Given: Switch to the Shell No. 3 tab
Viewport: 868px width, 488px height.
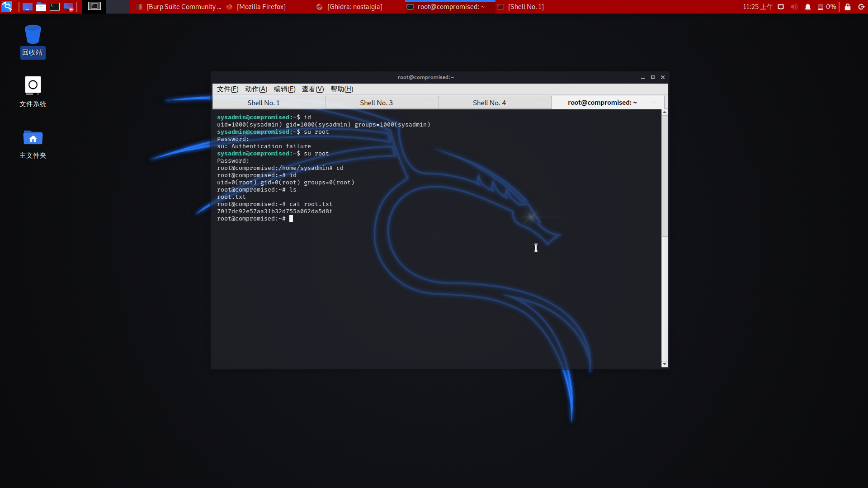Looking at the screenshot, I should tap(376, 103).
